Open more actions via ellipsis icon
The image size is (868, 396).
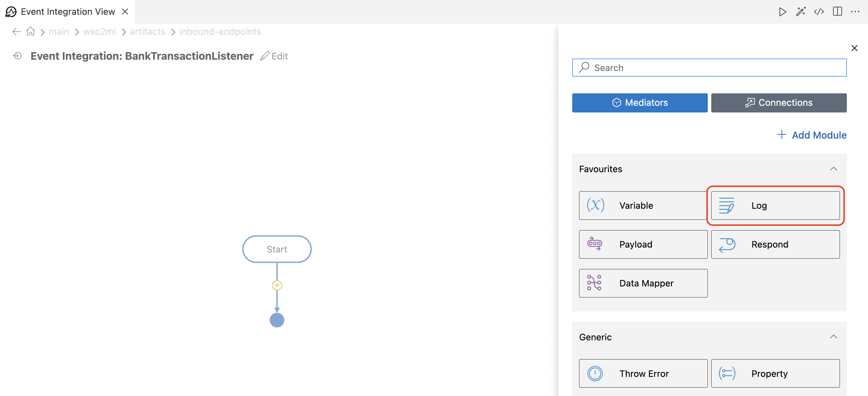(856, 12)
